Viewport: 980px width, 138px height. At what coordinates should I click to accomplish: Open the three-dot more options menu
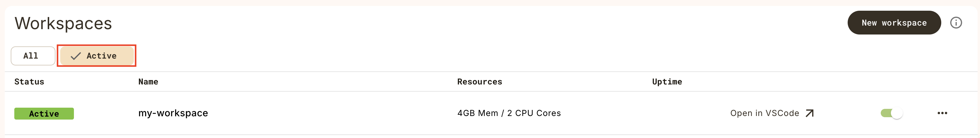tap(942, 113)
